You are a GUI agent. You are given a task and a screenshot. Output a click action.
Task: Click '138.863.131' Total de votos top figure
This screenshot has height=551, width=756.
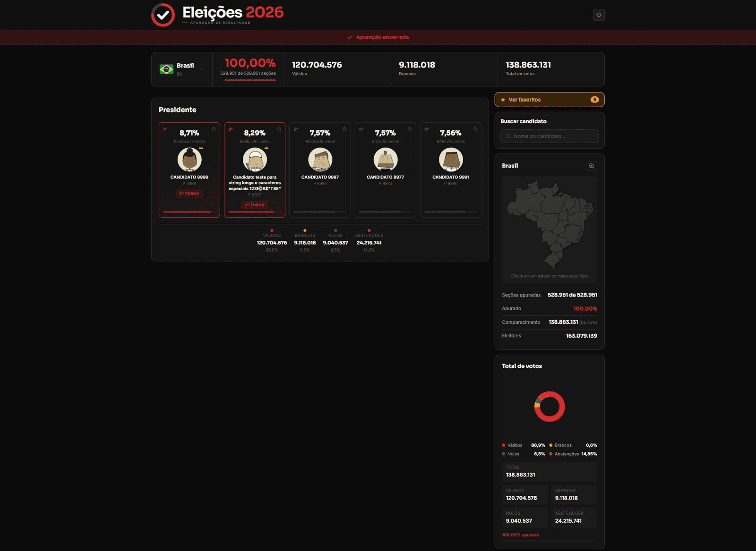pos(528,65)
